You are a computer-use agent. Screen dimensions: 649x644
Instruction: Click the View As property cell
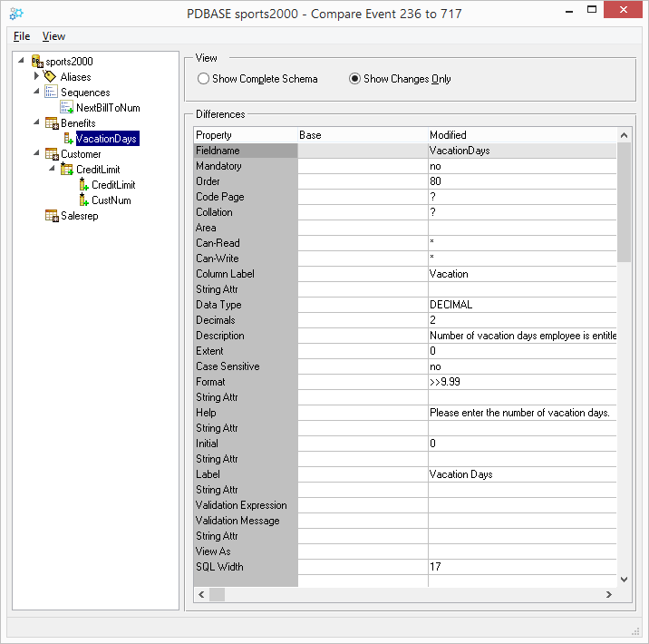(x=246, y=551)
